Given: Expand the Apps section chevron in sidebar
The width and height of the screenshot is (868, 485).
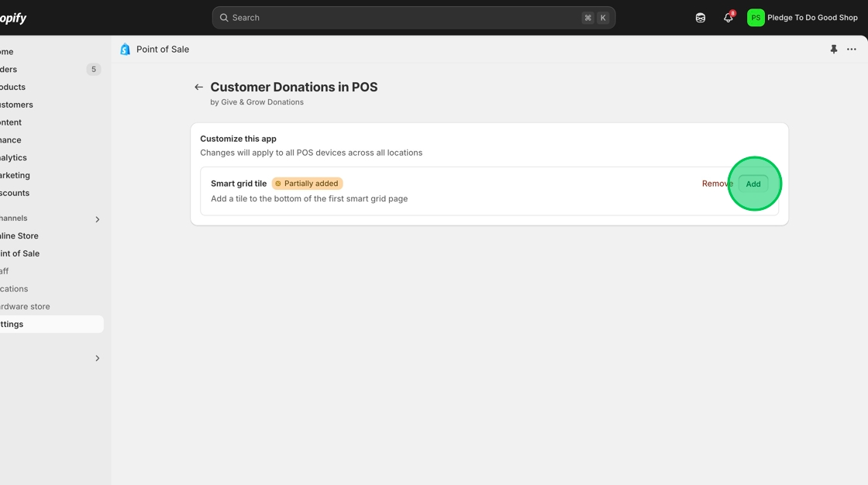Looking at the screenshot, I should tap(98, 358).
